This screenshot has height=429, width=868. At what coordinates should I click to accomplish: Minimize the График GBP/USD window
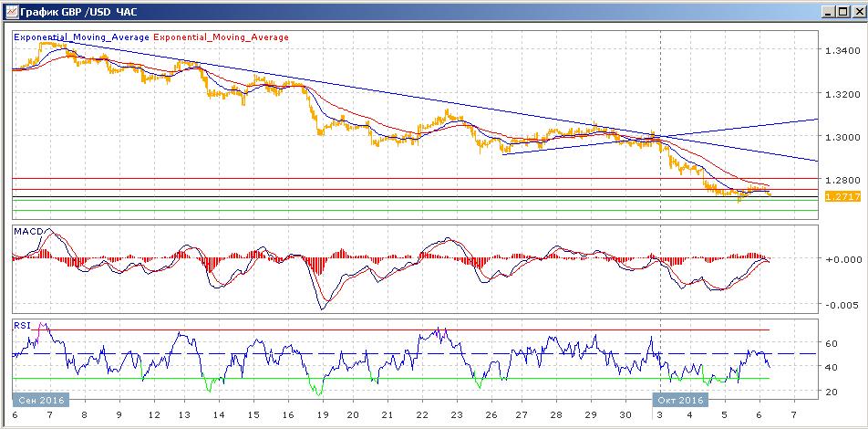pyautogui.click(x=828, y=11)
